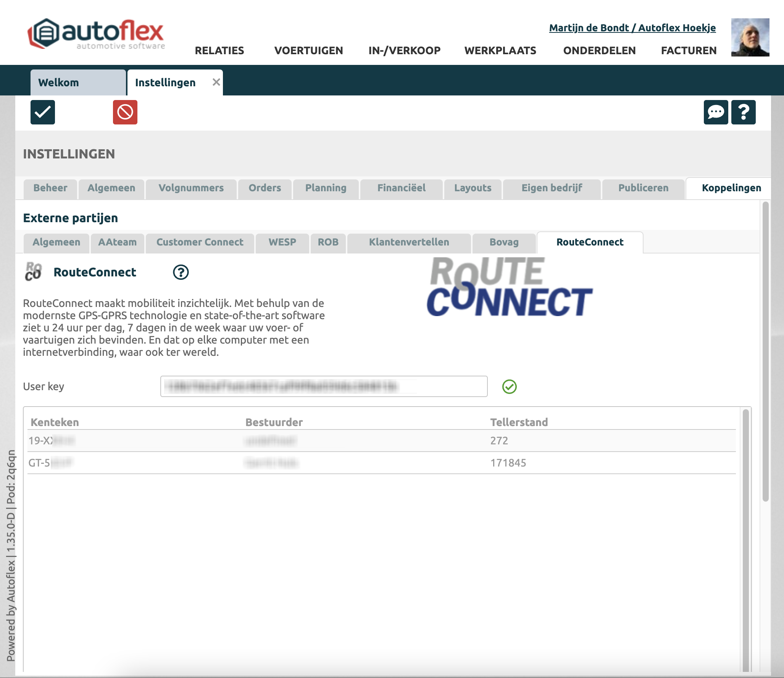784x678 pixels.
Task: Click the Martijn de Bondt account link
Action: point(632,28)
